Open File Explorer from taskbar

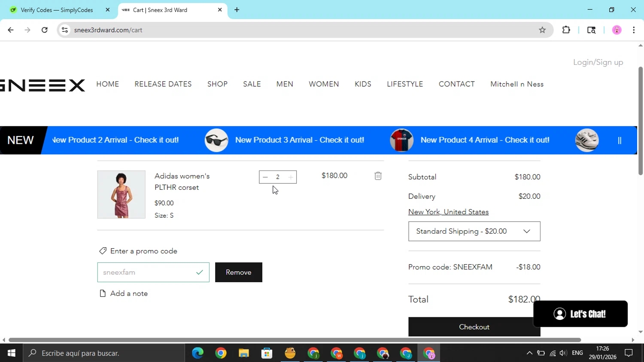coord(244,353)
